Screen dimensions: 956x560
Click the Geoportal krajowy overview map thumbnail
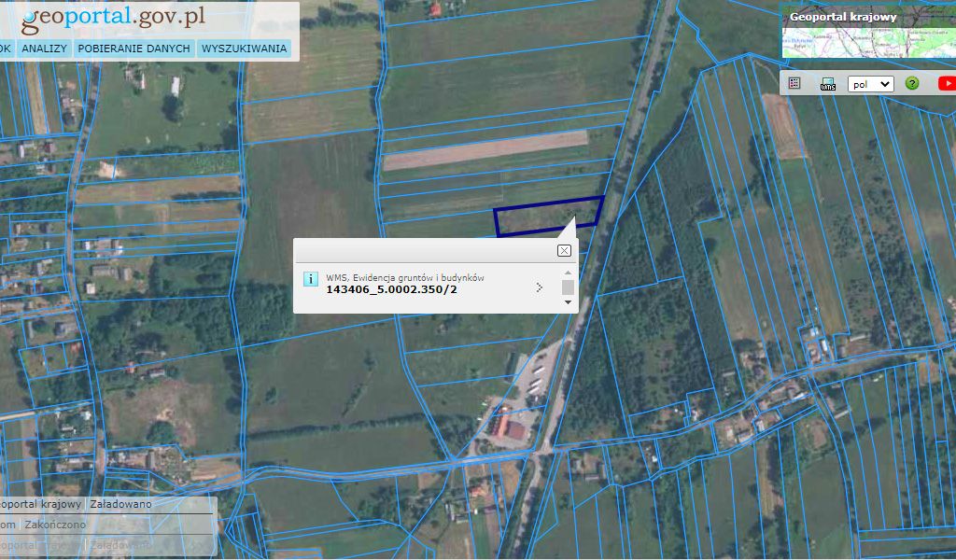869,41
